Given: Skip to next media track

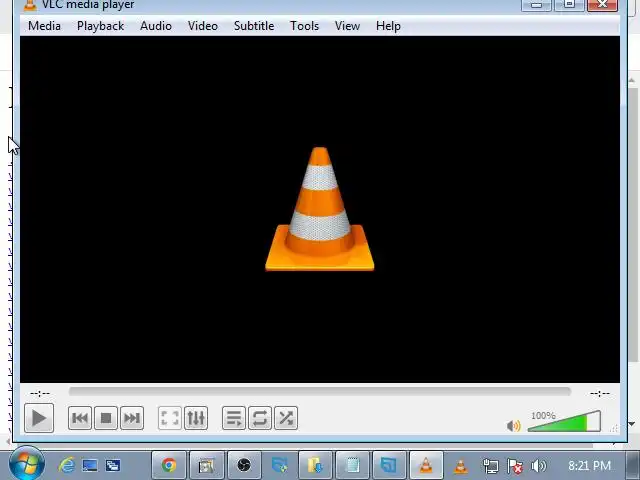Looking at the screenshot, I should (x=132, y=418).
